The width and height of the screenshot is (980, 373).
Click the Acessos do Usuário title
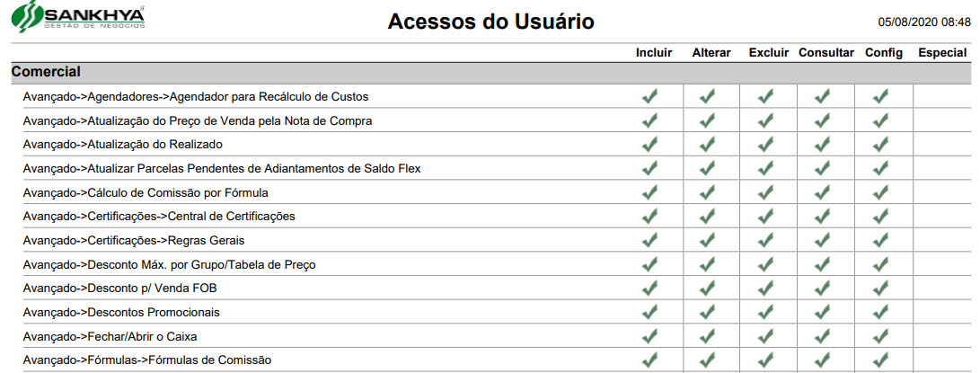point(490,22)
